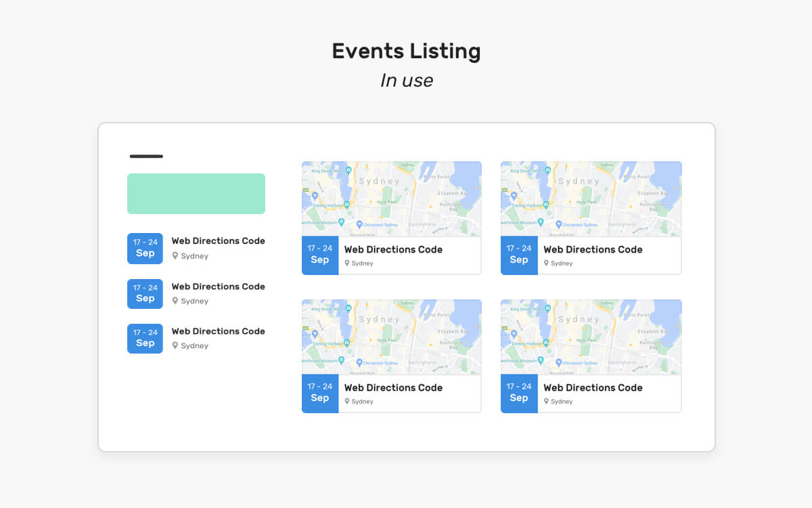Click Web Directions Code title in bottom-left card
Viewport: 812px width, 508px height.
coord(393,388)
